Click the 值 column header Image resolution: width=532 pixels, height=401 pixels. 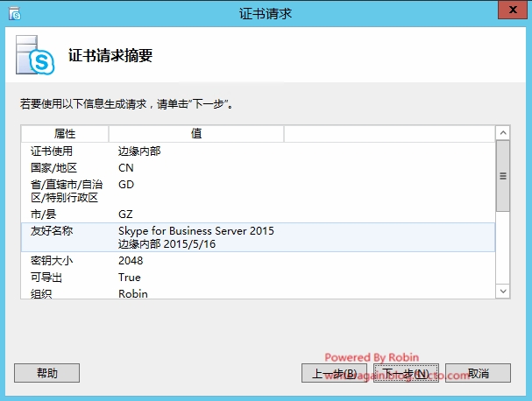pyautogui.click(x=196, y=134)
